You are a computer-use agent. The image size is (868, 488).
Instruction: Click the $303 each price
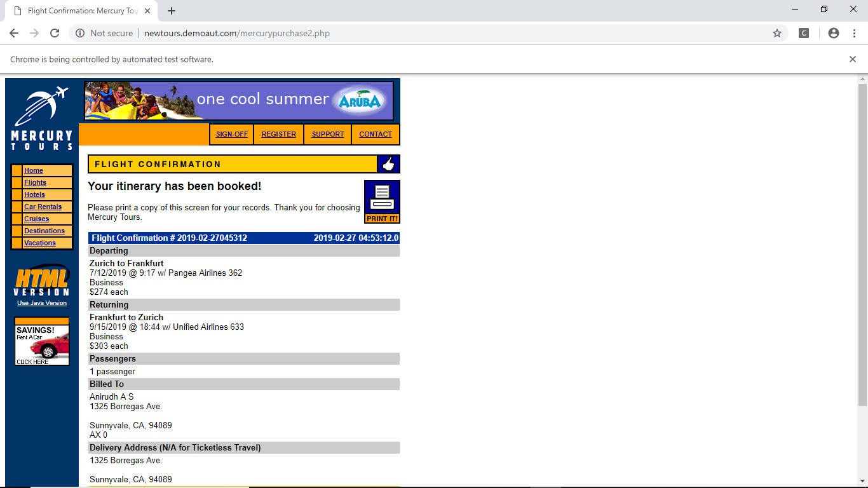[x=109, y=346]
